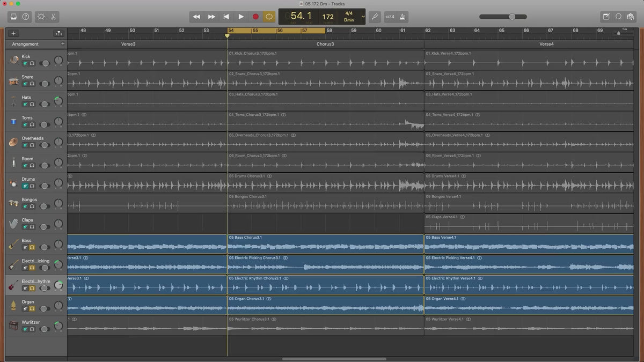The width and height of the screenshot is (644, 362).
Task: Disable solo on the Bass track
Action: click(x=32, y=247)
